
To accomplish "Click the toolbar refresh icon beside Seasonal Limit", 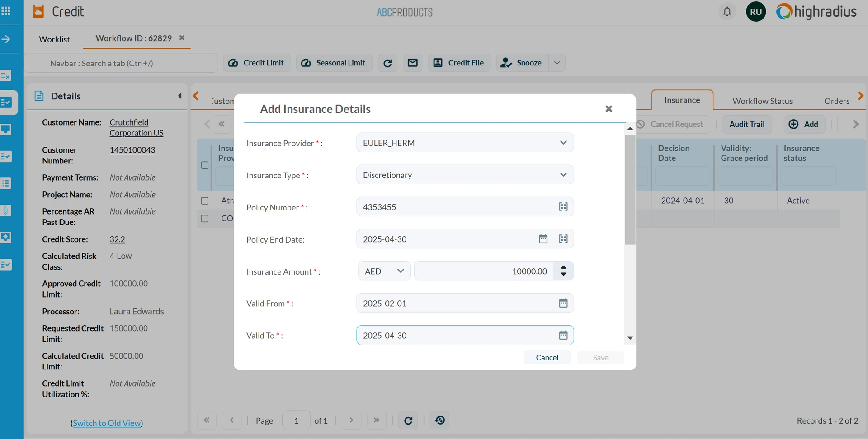I will (x=387, y=63).
